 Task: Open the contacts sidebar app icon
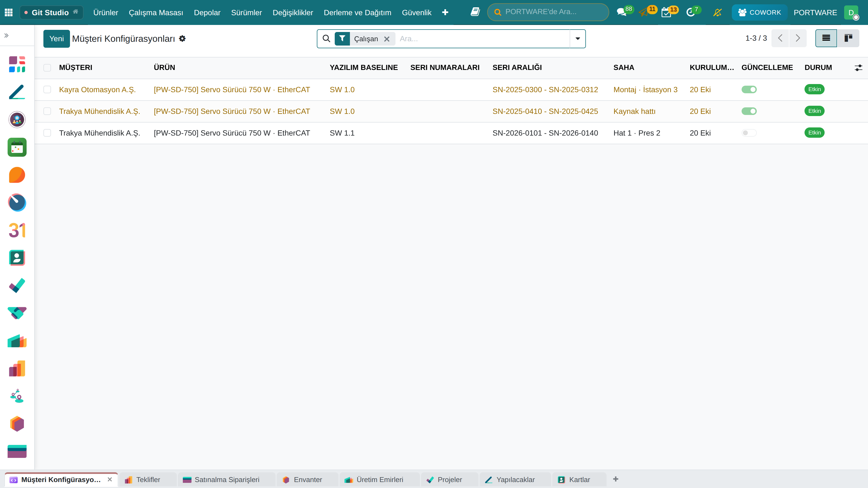[17, 258]
